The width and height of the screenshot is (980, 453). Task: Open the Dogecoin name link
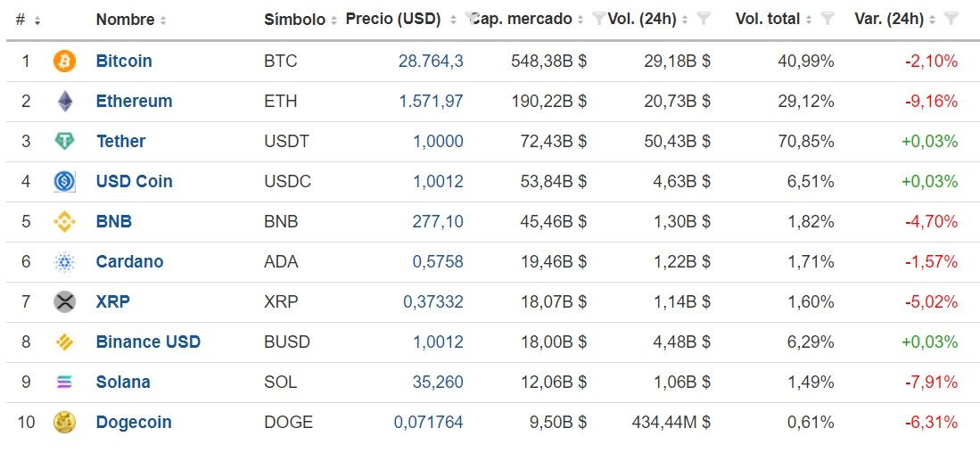[134, 423]
